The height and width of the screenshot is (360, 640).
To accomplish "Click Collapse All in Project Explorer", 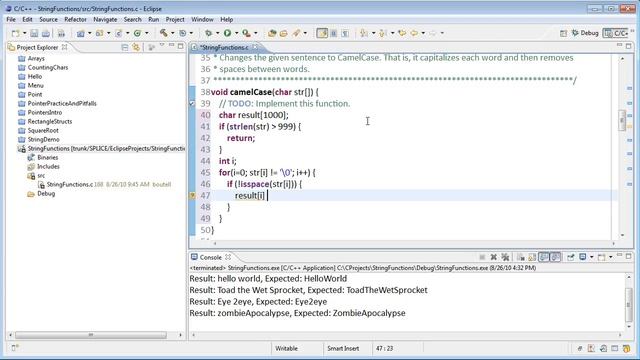I will pyautogui.click(x=125, y=47).
